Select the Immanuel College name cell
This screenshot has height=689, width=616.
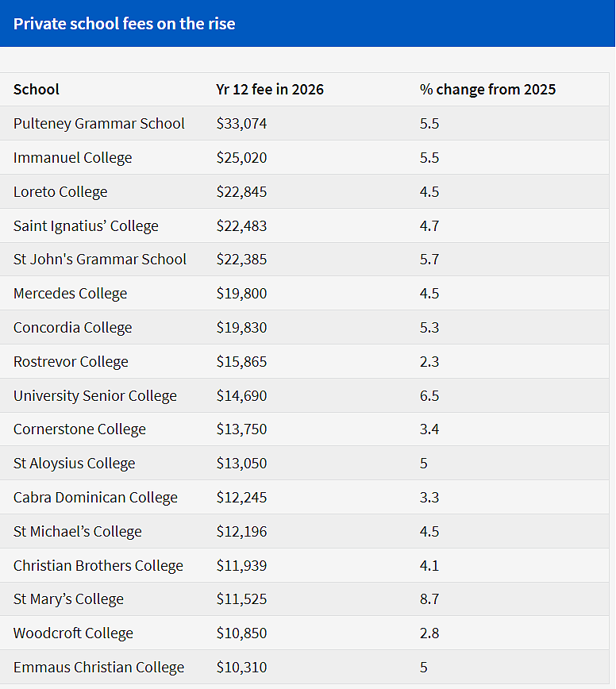(x=72, y=157)
